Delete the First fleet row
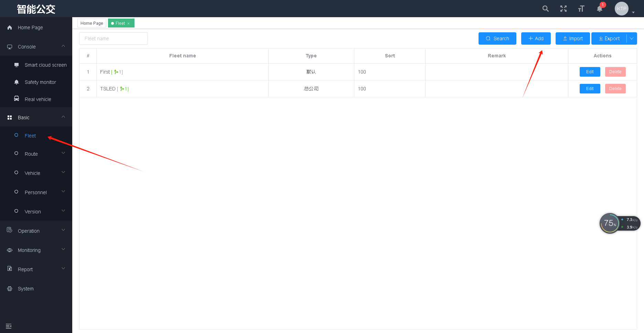Screen dimensions: 644x333 615,72
